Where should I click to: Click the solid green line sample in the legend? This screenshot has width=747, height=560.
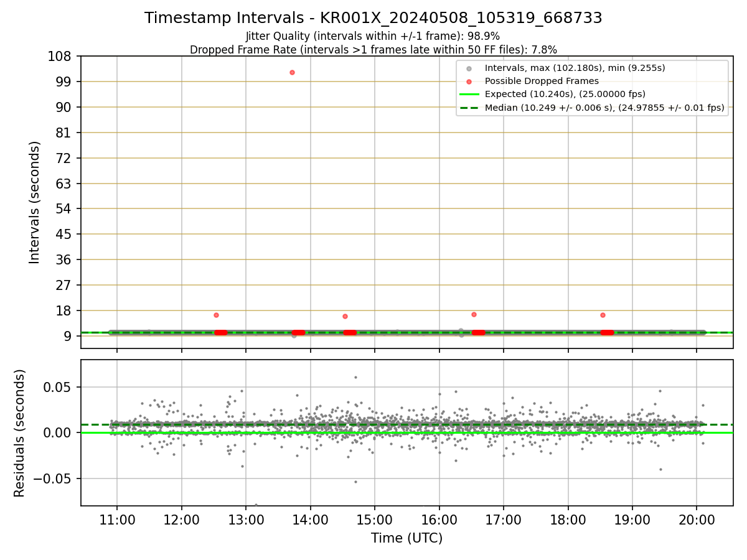[x=469, y=95]
